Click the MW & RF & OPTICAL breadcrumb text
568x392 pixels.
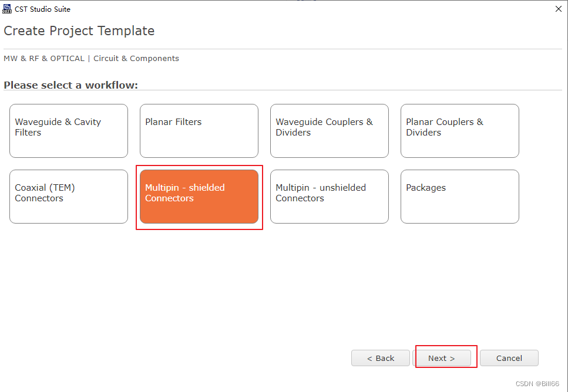click(44, 58)
